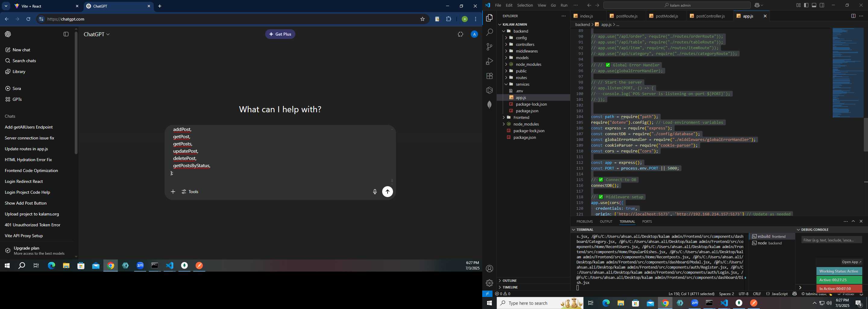Click the plus attach icon in ChatGPT prompt

173,192
